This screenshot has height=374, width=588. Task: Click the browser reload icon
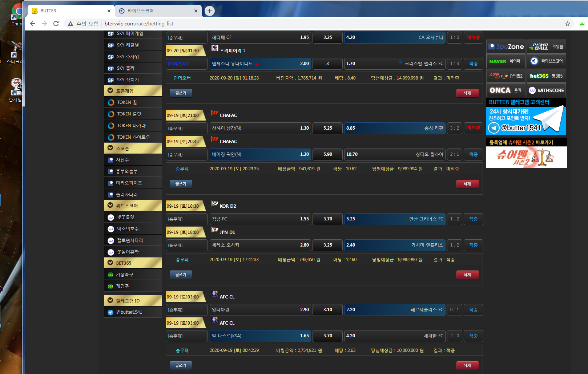coord(56,24)
